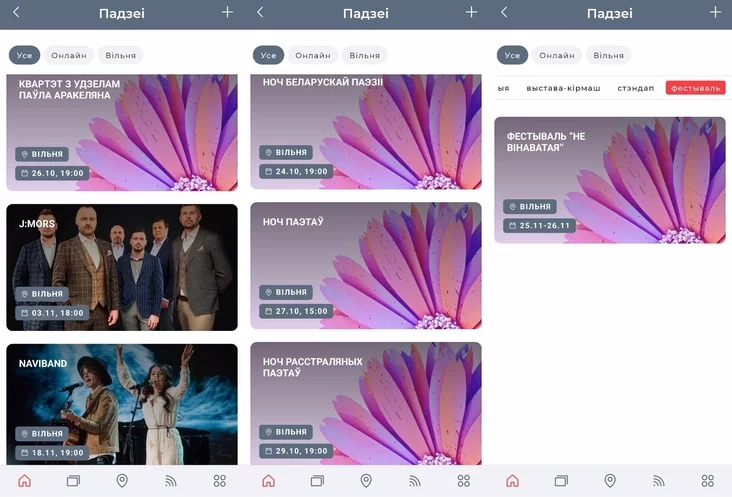Viewport: 732px width, 497px height.
Task: Tap '26.10, 19:00' date badge
Action: point(52,173)
